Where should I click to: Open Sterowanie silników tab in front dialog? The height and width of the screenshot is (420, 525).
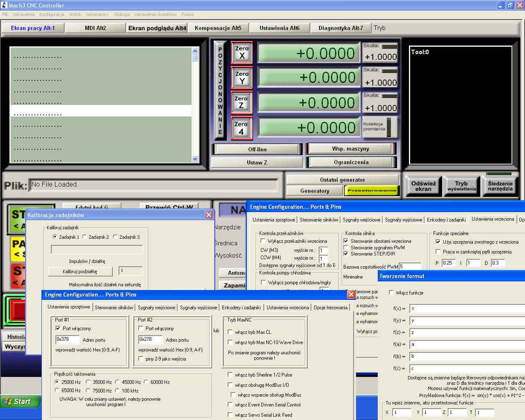(114, 307)
